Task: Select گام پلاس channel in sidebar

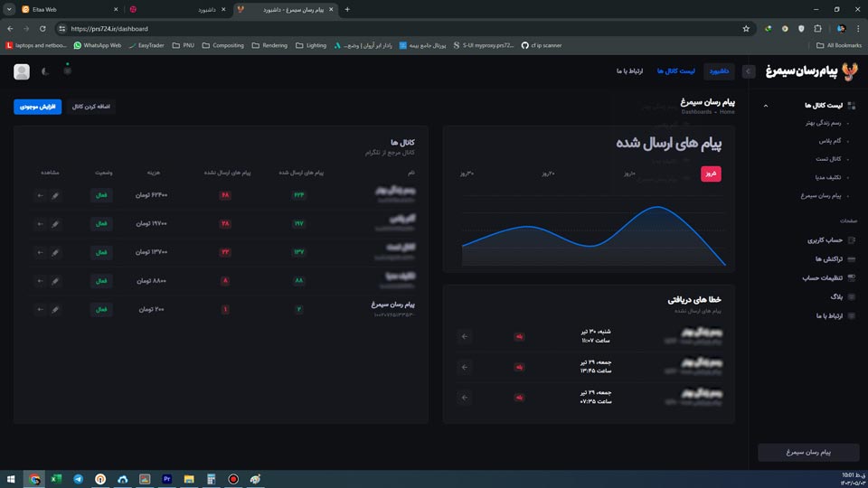Action: pos(830,141)
